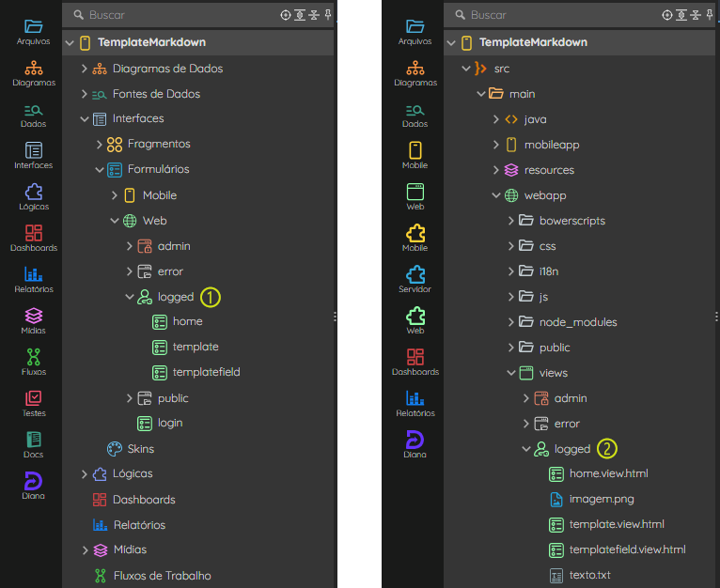This screenshot has width=720, height=588.
Task: Click the Mídias sidebar icon
Action: (34, 321)
